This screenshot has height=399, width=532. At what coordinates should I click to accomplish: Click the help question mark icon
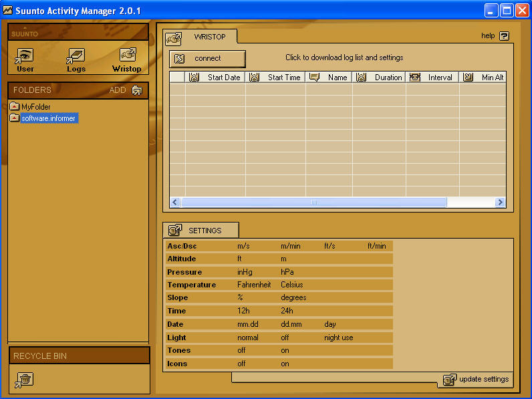pos(504,36)
